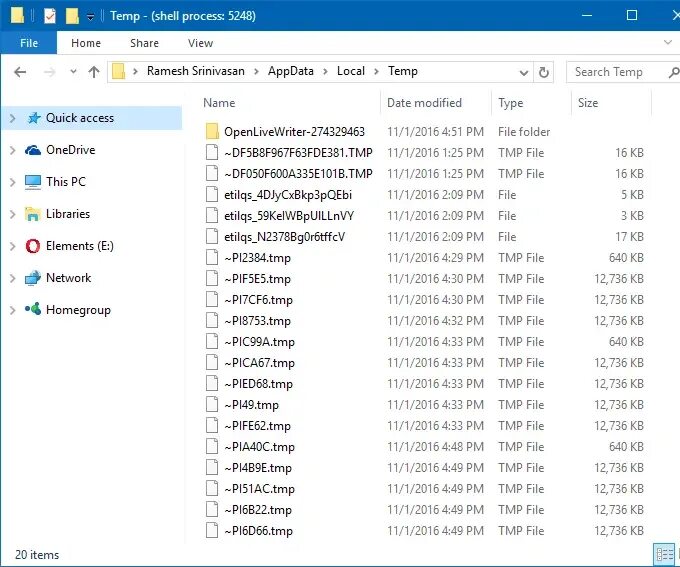The height and width of the screenshot is (567, 680).
Task: Click the Homegroup icon
Action: tap(33, 309)
